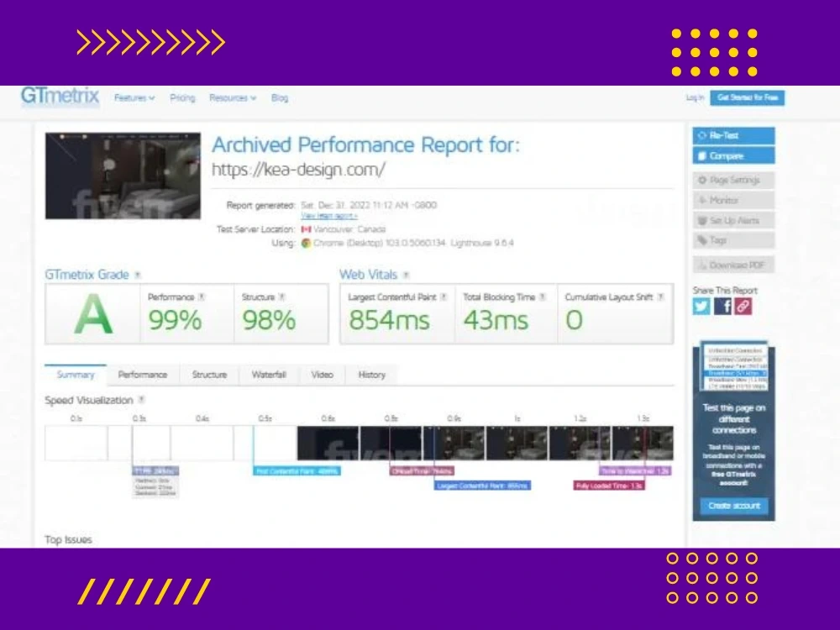Click the View legacy report link
Image resolution: width=840 pixels, height=630 pixels.
[329, 216]
